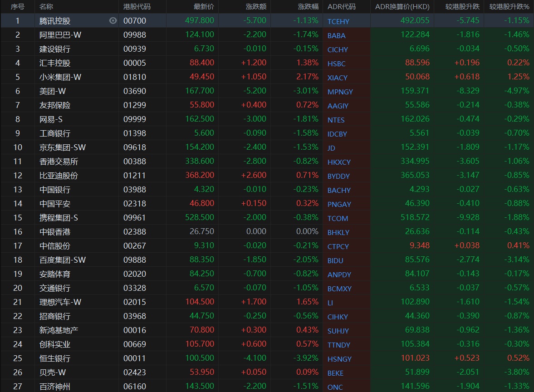The image size is (534, 392).
Task: Click the 涨跌额 column header
Action: tap(256, 7)
